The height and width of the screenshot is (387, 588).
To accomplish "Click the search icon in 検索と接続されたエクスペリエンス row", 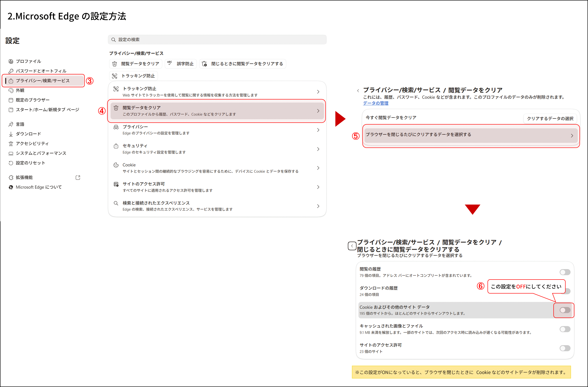I will (x=116, y=203).
